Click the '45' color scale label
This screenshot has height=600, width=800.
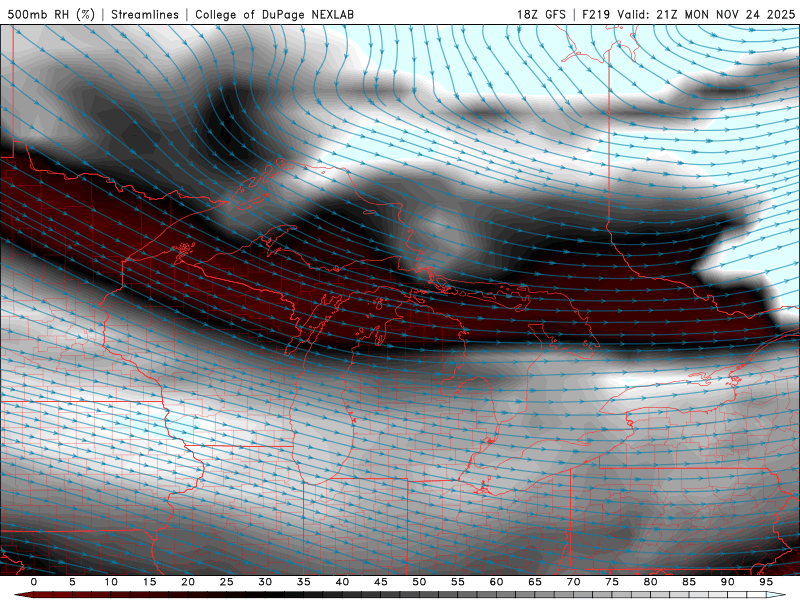click(381, 582)
